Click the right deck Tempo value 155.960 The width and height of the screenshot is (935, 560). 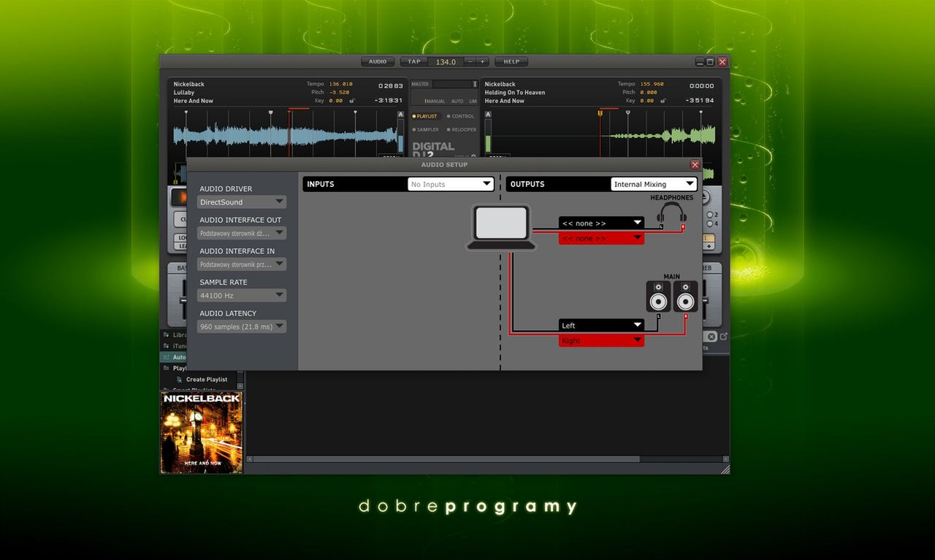(x=652, y=84)
